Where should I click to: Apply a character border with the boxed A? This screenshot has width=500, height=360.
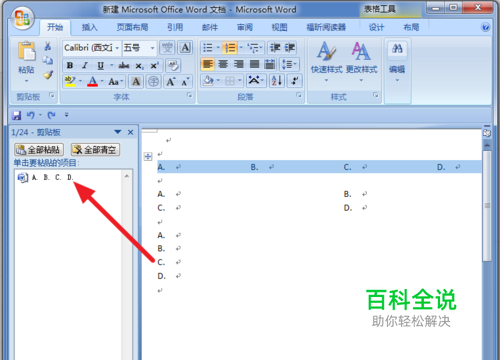pos(185,48)
